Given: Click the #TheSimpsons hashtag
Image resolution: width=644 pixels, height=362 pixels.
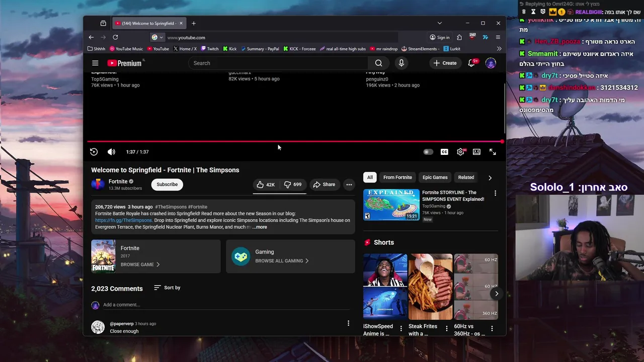Looking at the screenshot, I should (x=171, y=207).
